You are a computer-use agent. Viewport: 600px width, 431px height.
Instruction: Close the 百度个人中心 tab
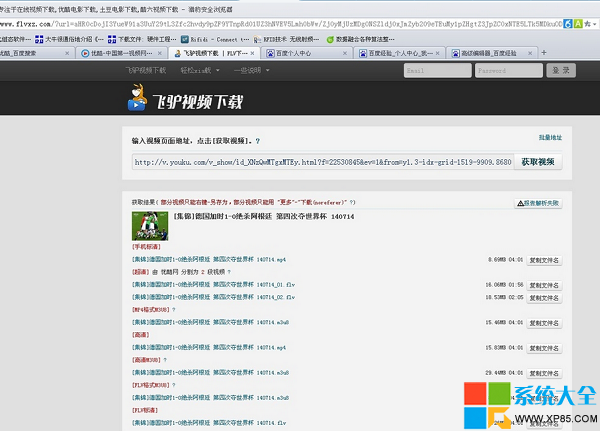pos(345,53)
